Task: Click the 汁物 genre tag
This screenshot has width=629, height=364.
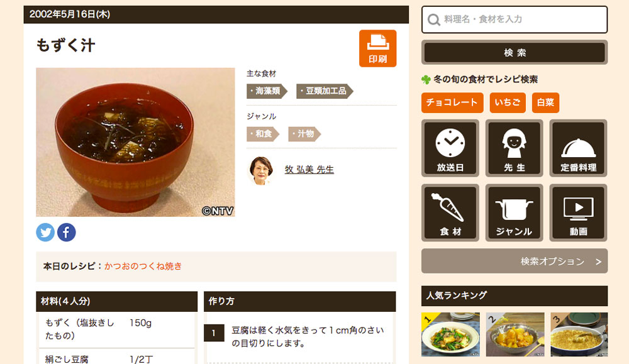Action: coord(305,134)
